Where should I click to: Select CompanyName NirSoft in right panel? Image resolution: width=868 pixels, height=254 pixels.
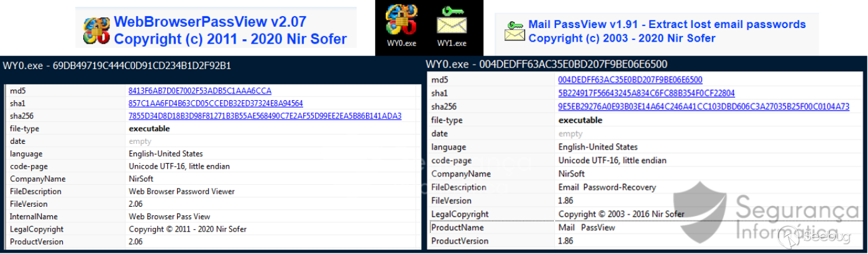570,174
